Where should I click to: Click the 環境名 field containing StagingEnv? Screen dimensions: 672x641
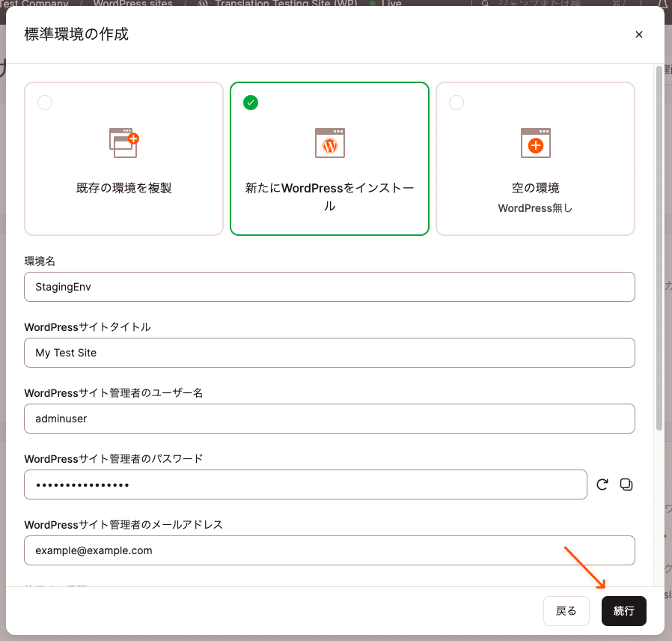[x=329, y=287]
